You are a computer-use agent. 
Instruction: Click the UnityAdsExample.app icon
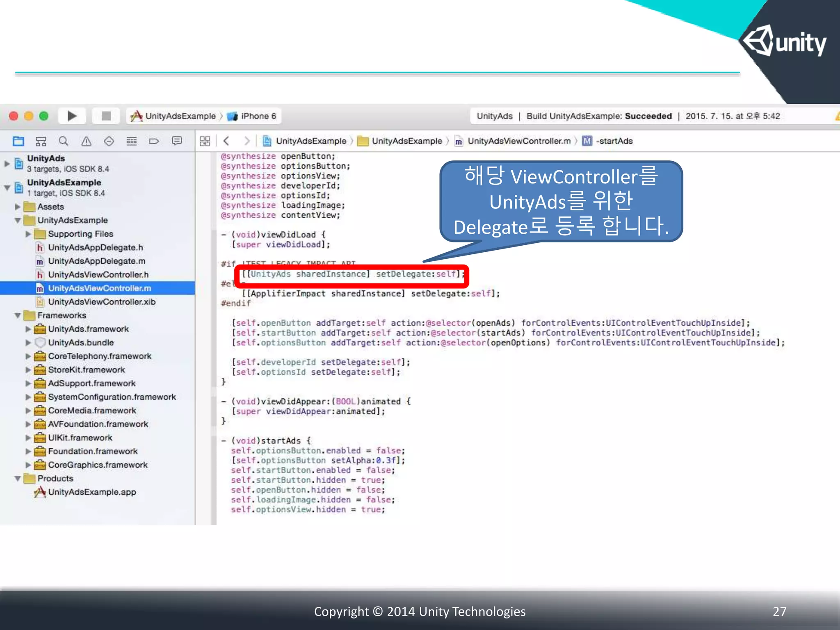[40, 492]
